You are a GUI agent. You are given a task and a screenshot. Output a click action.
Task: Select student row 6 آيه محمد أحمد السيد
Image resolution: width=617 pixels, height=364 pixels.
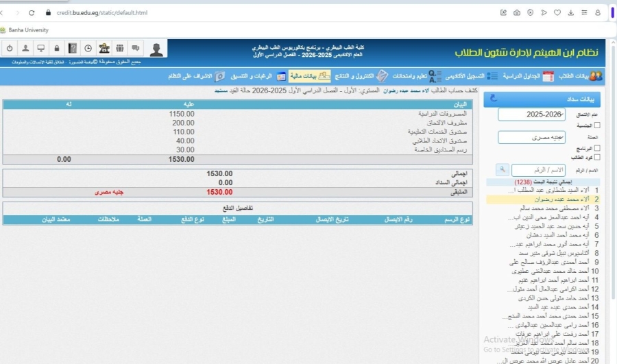[x=543, y=235]
